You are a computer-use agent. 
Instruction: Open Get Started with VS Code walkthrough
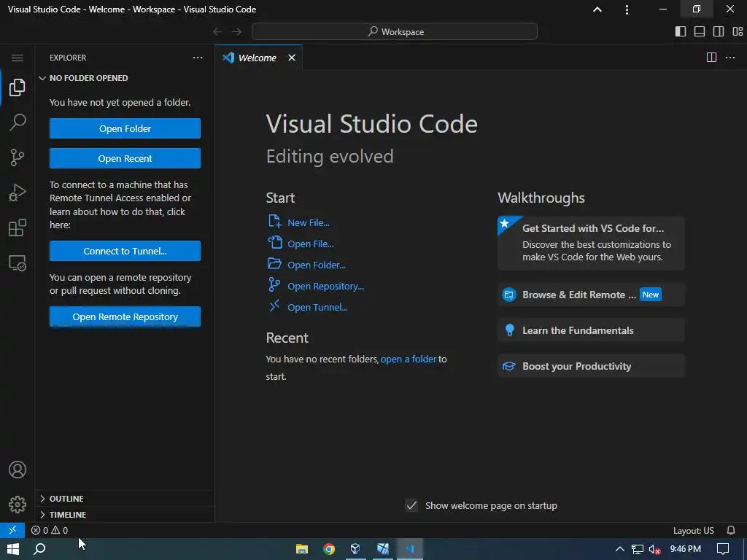pos(591,243)
